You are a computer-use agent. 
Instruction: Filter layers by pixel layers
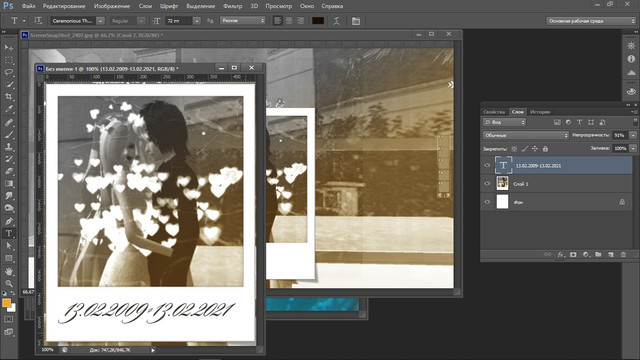pos(557,122)
